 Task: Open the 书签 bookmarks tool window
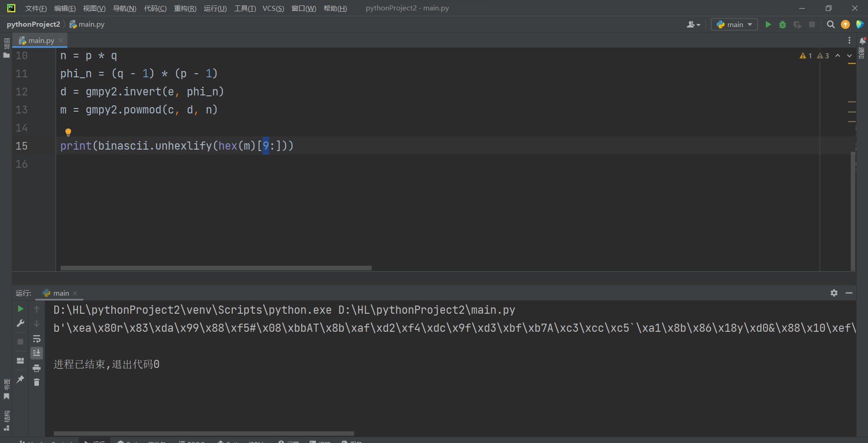tap(6, 389)
